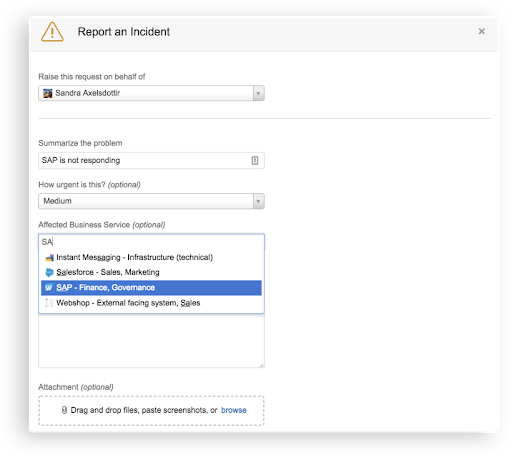Click the Webshop service icon
Screen dimensions: 512x458
click(x=49, y=303)
